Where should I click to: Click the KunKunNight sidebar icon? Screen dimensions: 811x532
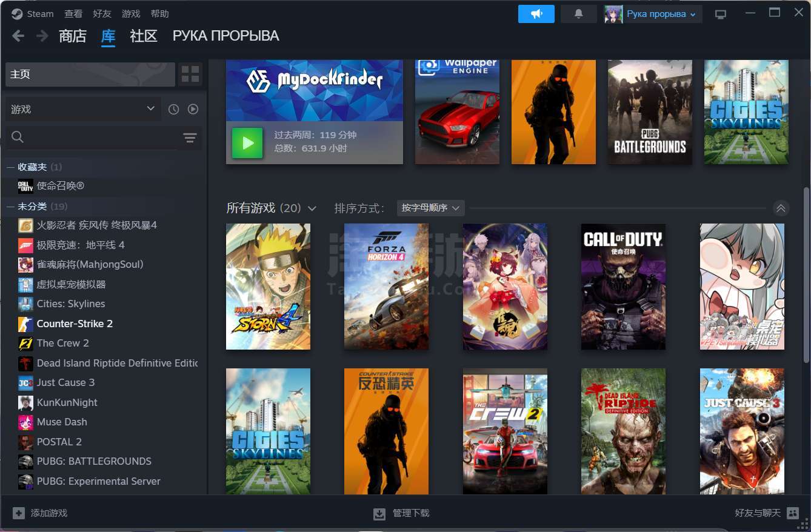[x=25, y=402]
